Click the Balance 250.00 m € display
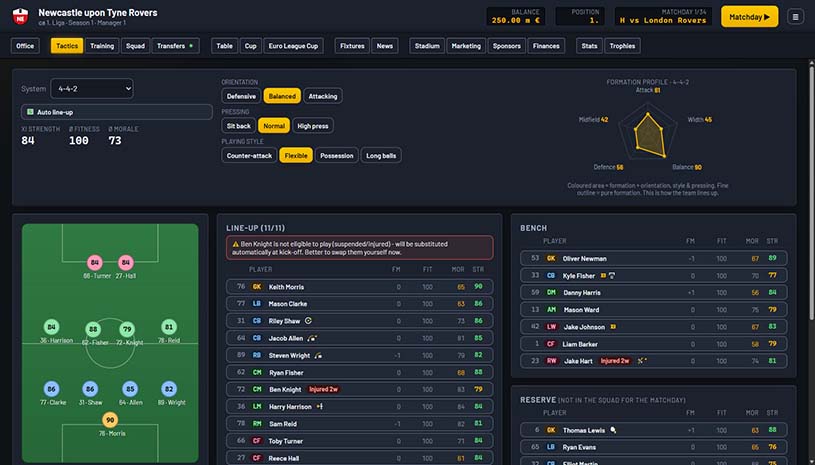This screenshot has height=465, width=815. 516,17
